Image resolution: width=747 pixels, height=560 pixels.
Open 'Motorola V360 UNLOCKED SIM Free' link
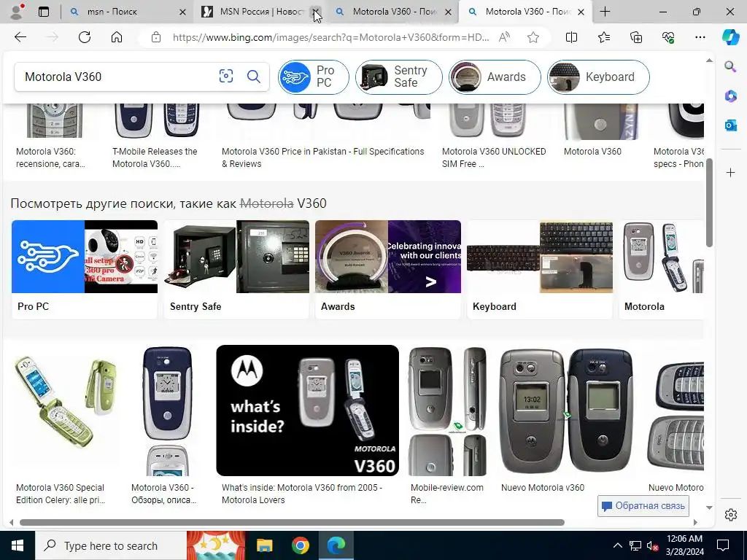tap(494, 157)
